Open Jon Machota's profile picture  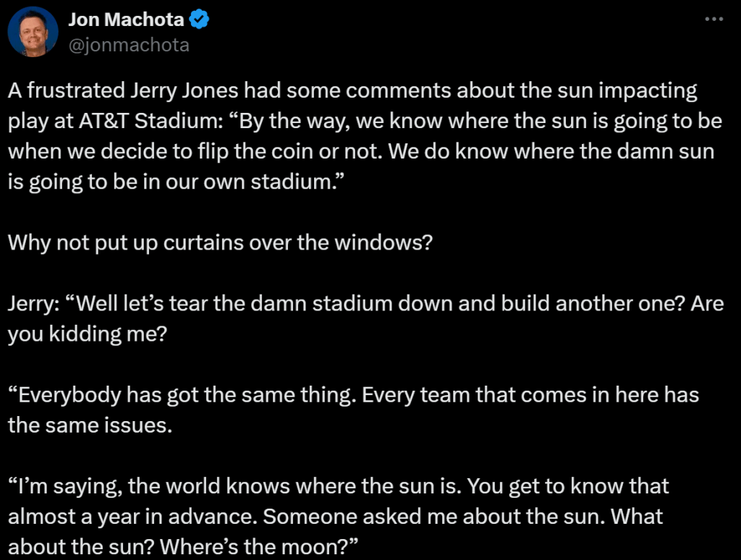(x=33, y=32)
